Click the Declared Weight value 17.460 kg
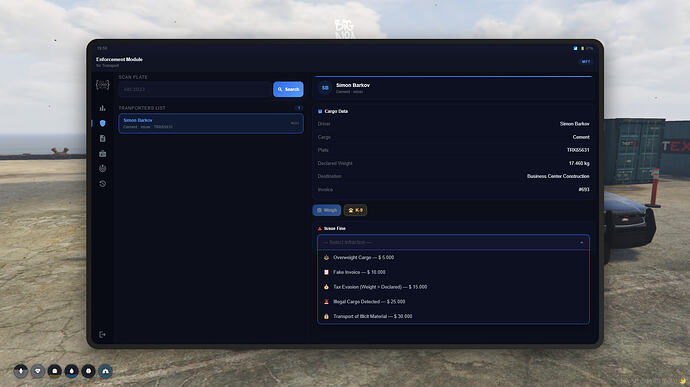 pyautogui.click(x=579, y=163)
